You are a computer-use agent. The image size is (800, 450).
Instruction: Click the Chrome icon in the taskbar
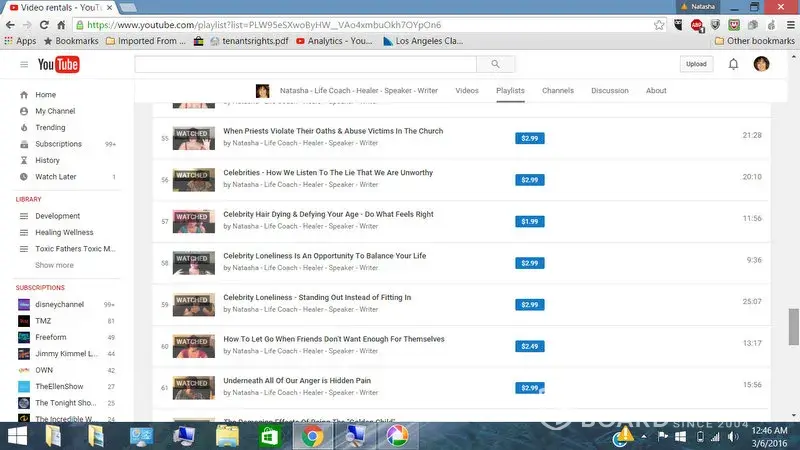pyautogui.click(x=312, y=435)
